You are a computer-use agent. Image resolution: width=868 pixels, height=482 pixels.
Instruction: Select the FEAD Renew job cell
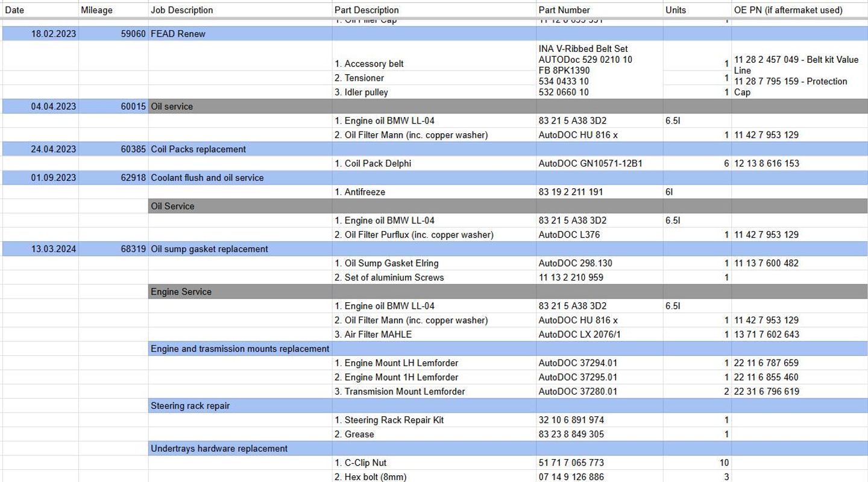pyautogui.click(x=178, y=34)
